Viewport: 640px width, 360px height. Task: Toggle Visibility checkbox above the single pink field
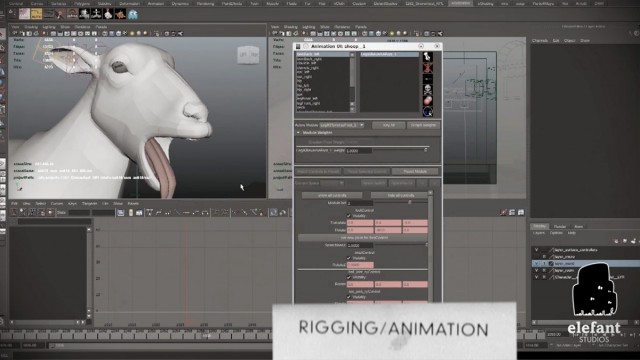(349, 258)
